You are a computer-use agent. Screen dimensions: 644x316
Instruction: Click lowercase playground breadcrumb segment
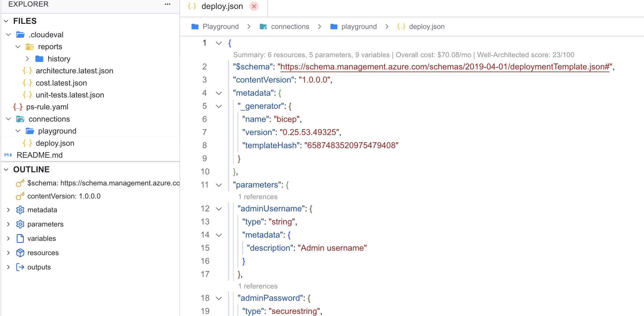[x=359, y=27]
